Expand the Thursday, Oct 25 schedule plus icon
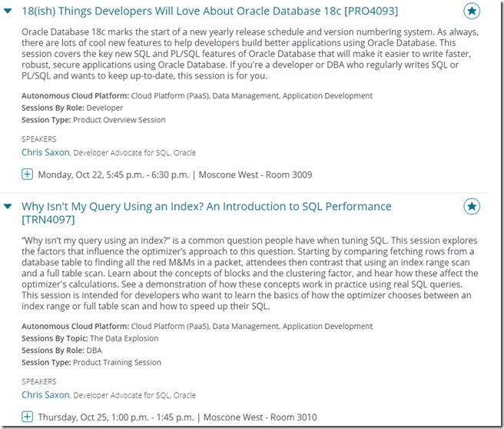This screenshot has height=429, width=504. tap(28, 417)
